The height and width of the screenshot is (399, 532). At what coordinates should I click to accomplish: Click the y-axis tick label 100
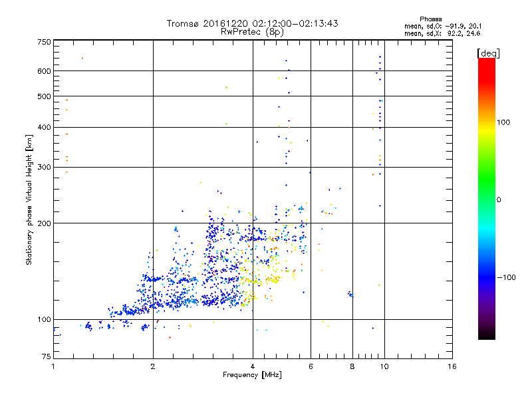pos(45,319)
